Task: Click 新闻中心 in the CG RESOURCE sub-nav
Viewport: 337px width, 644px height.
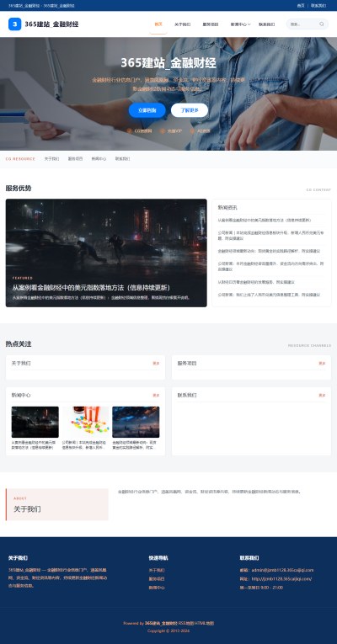Action: pyautogui.click(x=99, y=158)
